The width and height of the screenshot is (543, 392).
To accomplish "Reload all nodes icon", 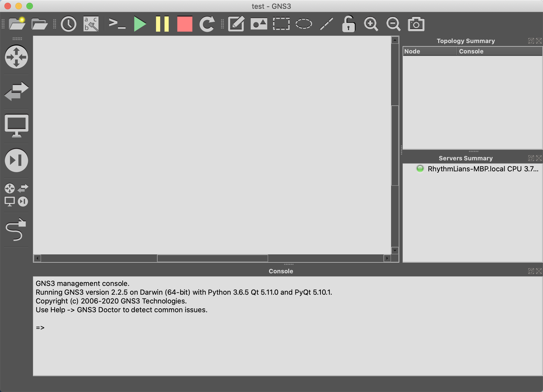I will click(x=207, y=24).
